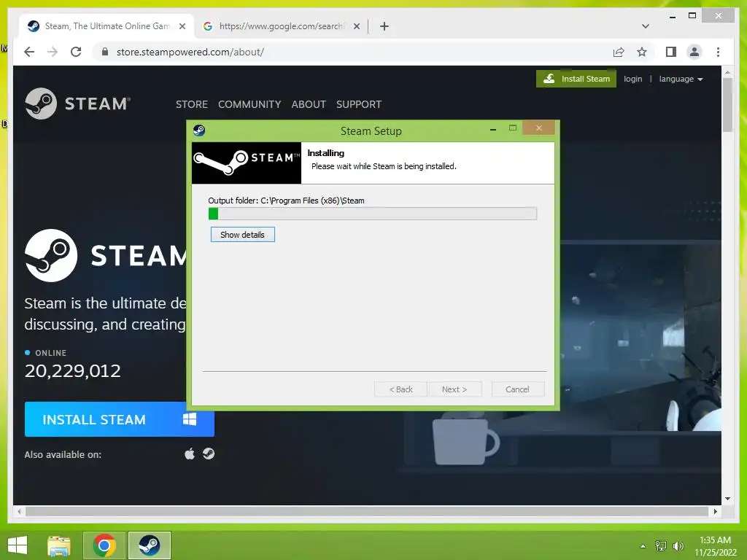Minimize the Steam Setup window

pyautogui.click(x=493, y=128)
